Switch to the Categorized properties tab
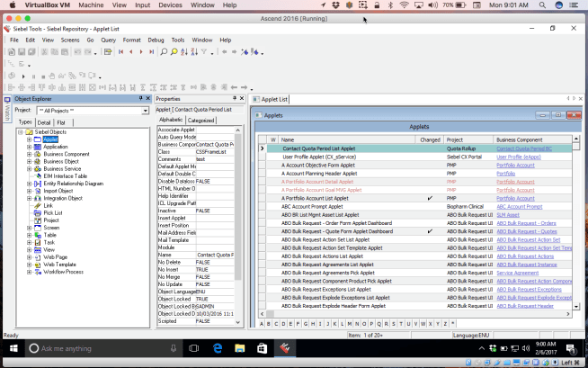Screen dimensions: 588x368 (200, 121)
